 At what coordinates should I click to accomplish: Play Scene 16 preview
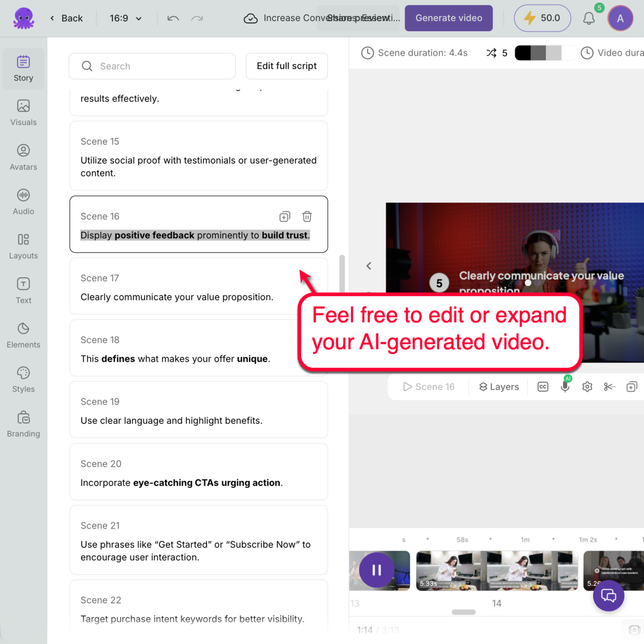(x=429, y=387)
